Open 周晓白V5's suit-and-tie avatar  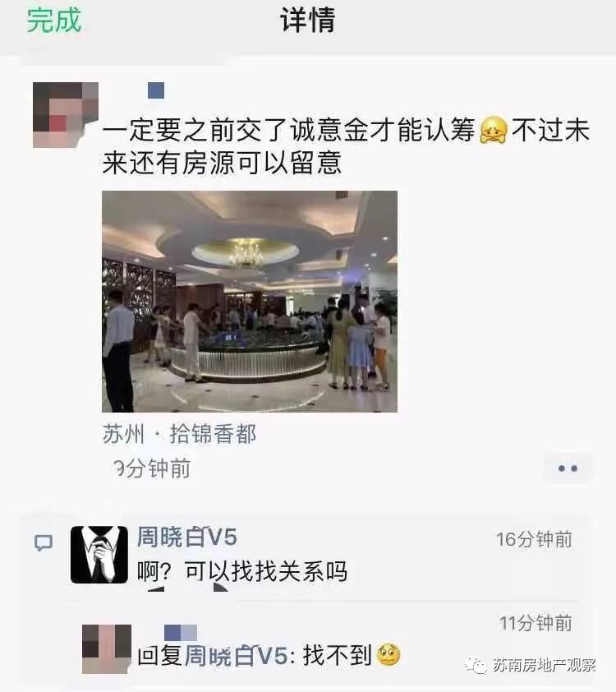coord(99,554)
